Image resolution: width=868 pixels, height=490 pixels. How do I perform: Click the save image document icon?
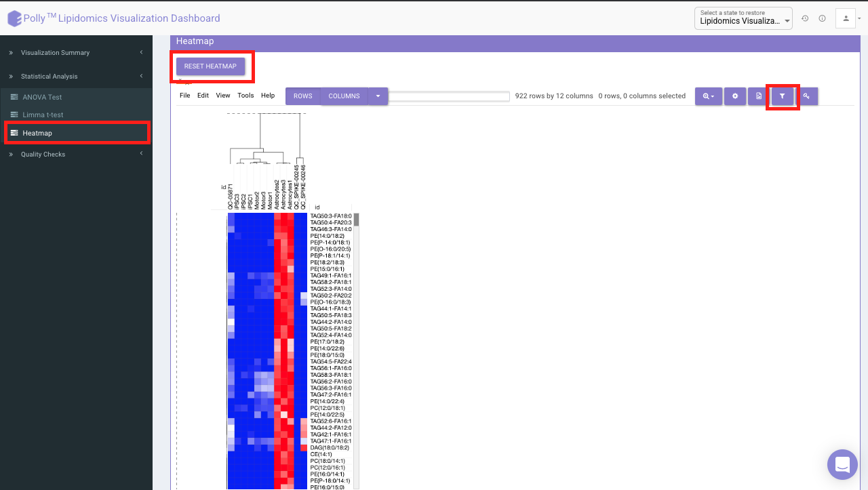coord(759,96)
